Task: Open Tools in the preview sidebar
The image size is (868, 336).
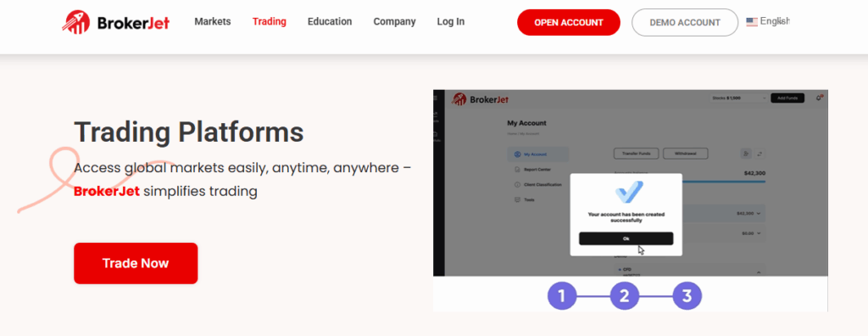Action: click(524, 199)
